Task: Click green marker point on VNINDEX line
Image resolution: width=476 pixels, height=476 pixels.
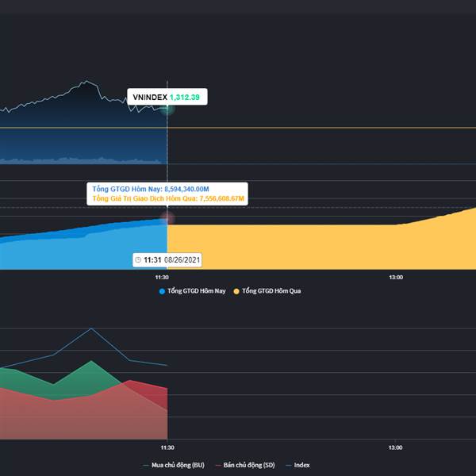Action: pyautogui.click(x=167, y=109)
